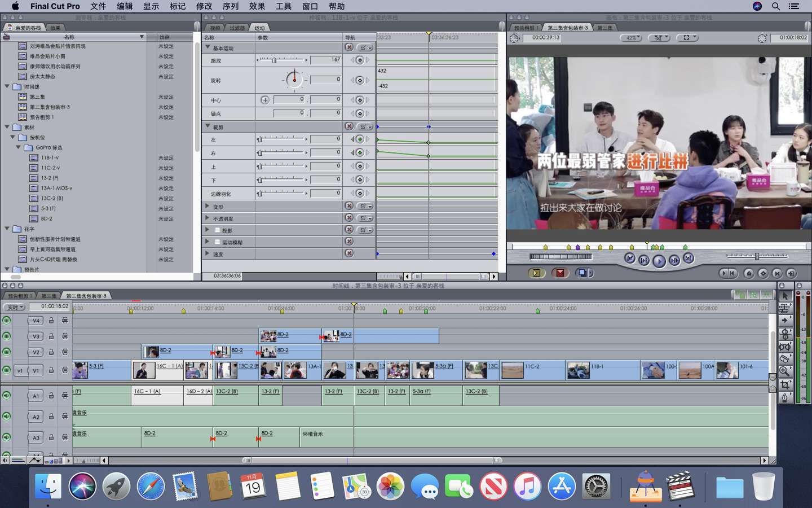The height and width of the screenshot is (508, 812).
Task: Select the arrow Selection tool in the tool palette
Action: pyautogui.click(x=785, y=296)
